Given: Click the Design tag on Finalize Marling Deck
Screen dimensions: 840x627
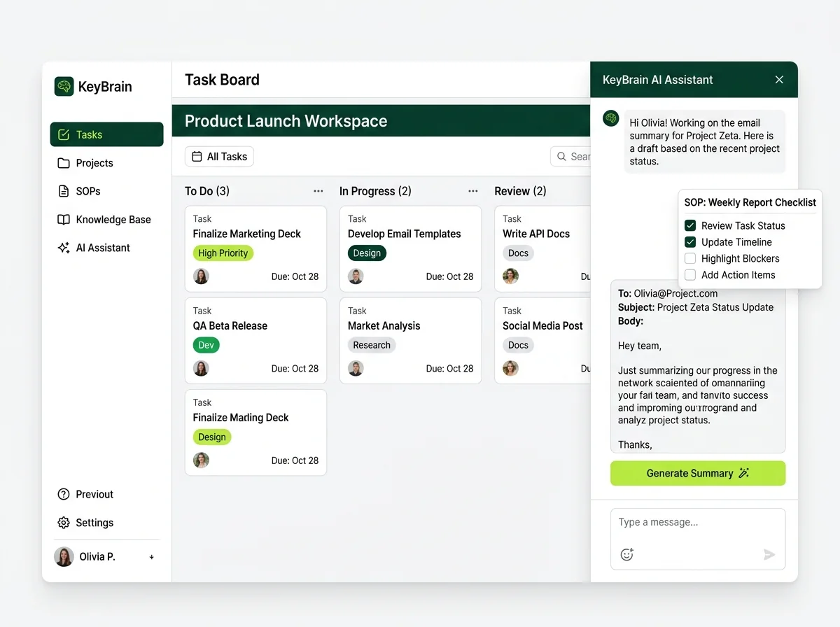Looking at the screenshot, I should [x=211, y=437].
